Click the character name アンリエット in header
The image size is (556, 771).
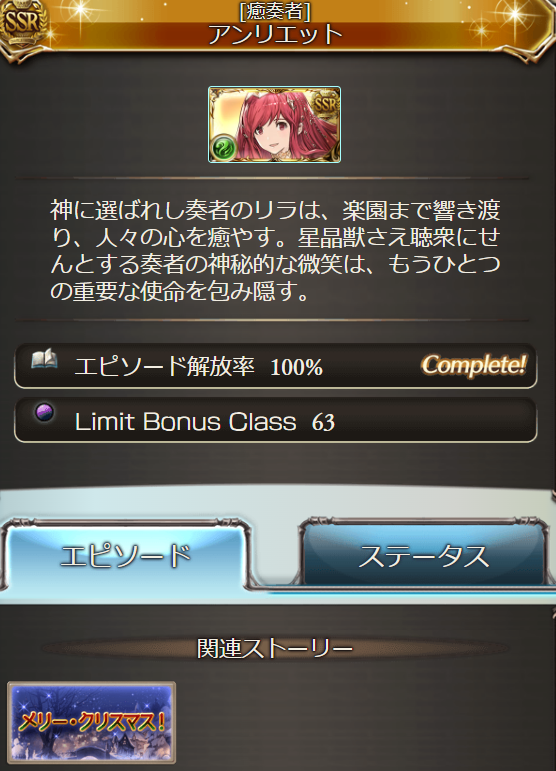[x=275, y=34]
